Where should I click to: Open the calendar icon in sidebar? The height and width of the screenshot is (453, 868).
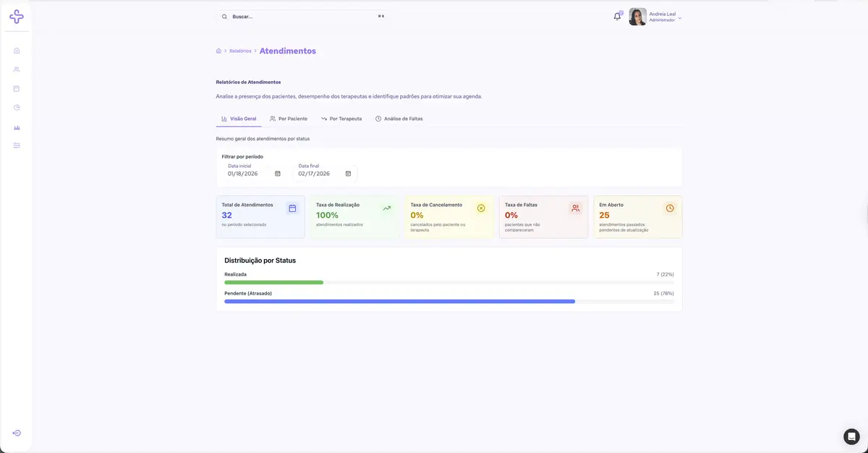tap(17, 88)
